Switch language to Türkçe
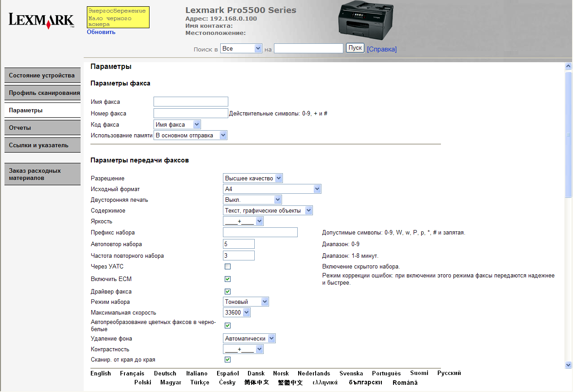 coord(200,383)
